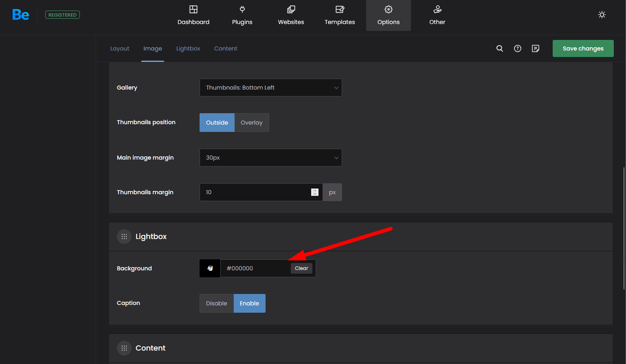Click the search magnifier icon
The width and height of the screenshot is (626, 364).
(500, 48)
